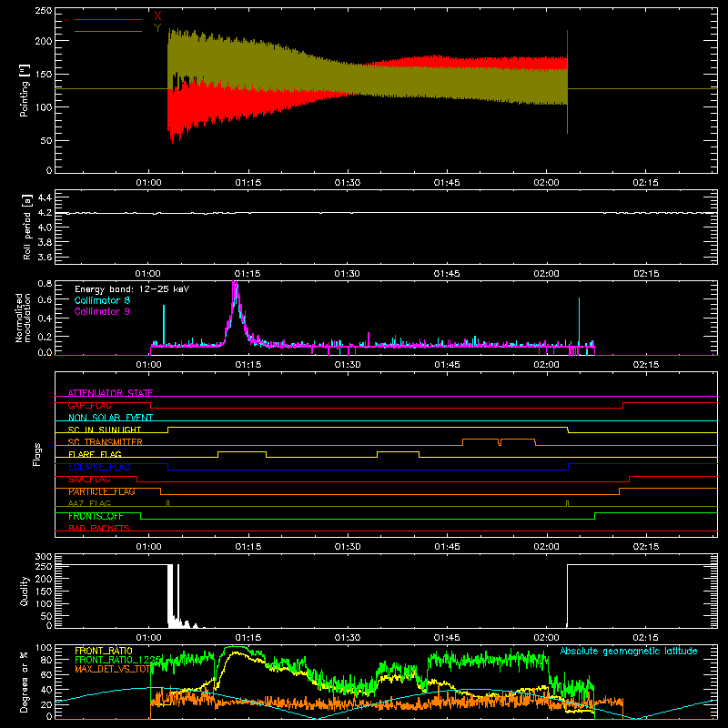Image resolution: width=728 pixels, height=728 pixels.
Task: Click the 'Degrees or %' axis title
Action: coord(25,682)
